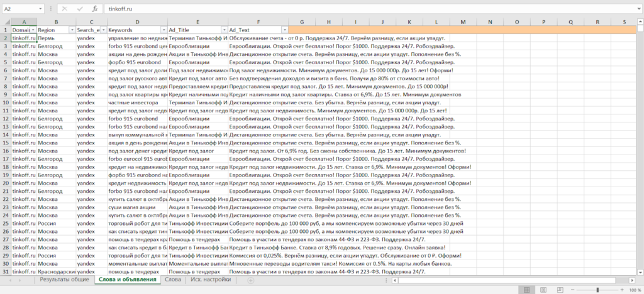The height and width of the screenshot is (294, 644).
Task: Click Ad_Title cell Помощь в тендерах row 27
Action: [x=198, y=239]
